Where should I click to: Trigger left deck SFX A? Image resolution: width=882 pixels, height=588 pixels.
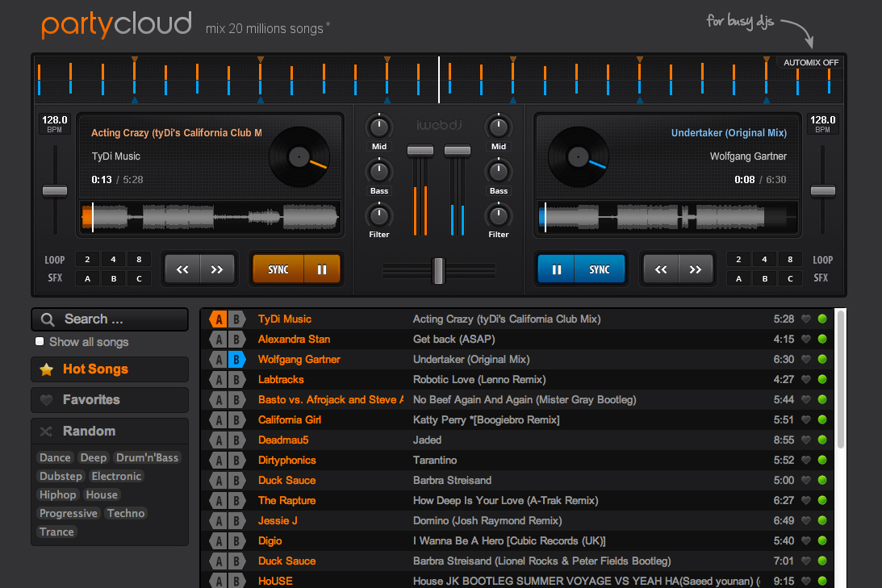[x=87, y=278]
